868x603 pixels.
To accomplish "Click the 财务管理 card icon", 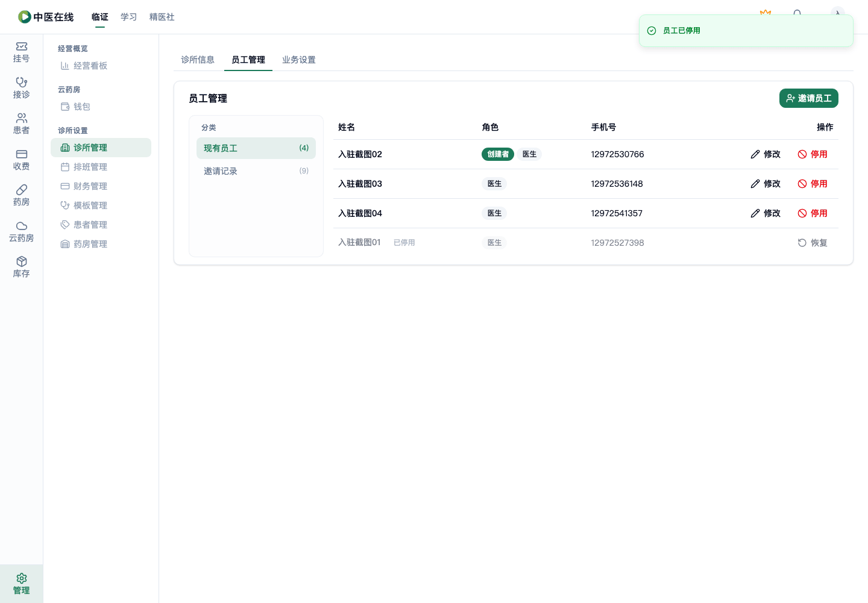I will (65, 186).
